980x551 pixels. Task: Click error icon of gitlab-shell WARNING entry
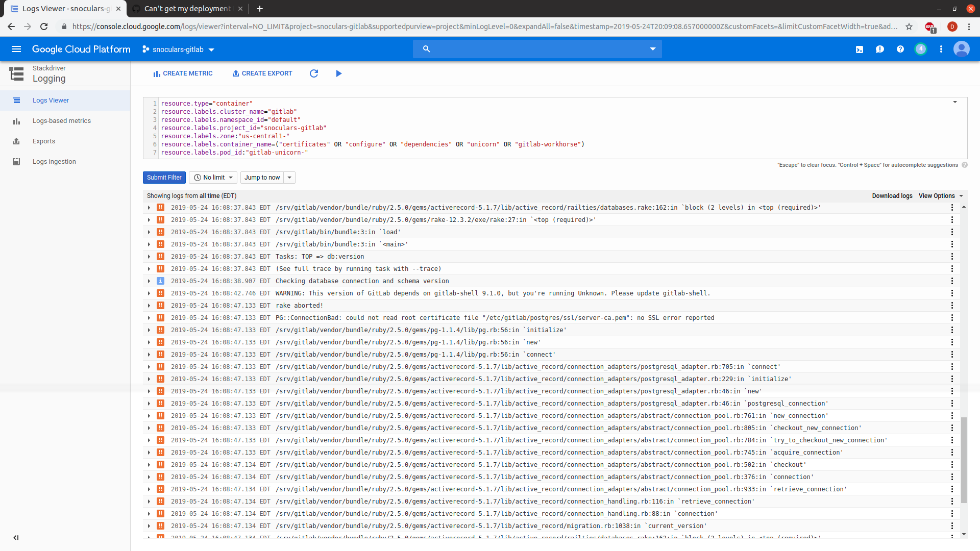160,293
